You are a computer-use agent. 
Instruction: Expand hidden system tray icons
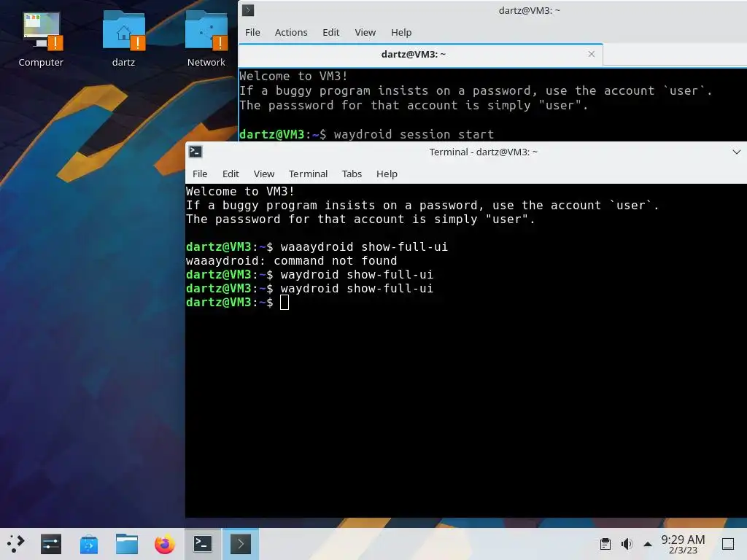(x=648, y=544)
